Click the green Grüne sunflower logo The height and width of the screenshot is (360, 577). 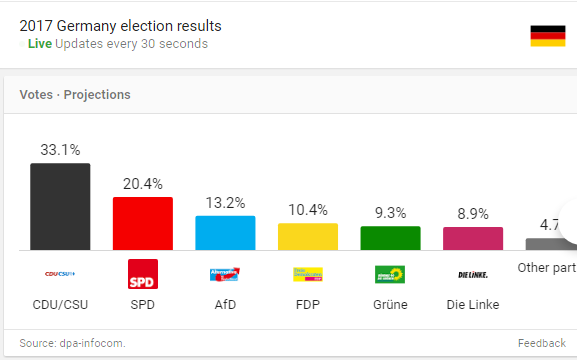pos(390,275)
